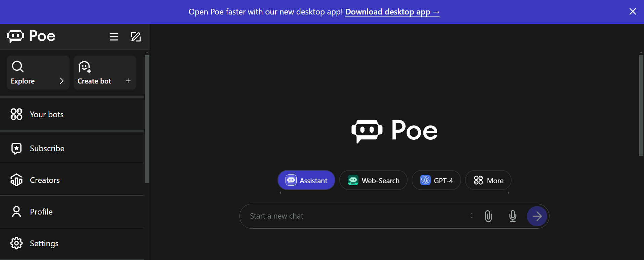Image resolution: width=644 pixels, height=260 pixels.
Task: Click the Settings gear icon
Action: [x=16, y=243]
